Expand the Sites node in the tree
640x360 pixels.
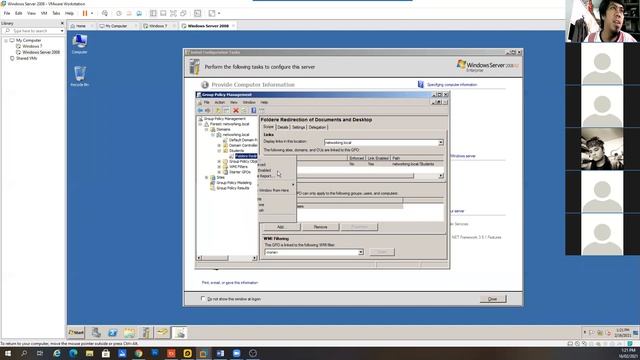pyautogui.click(x=207, y=178)
